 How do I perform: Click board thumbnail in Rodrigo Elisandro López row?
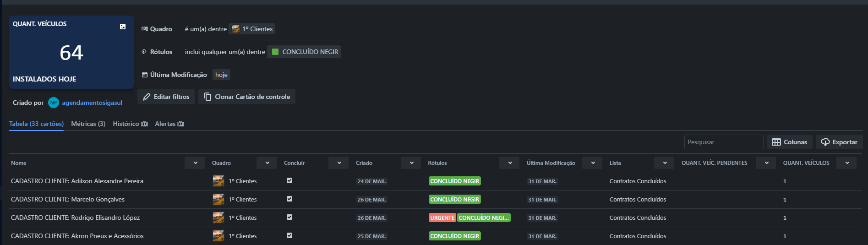point(218,218)
